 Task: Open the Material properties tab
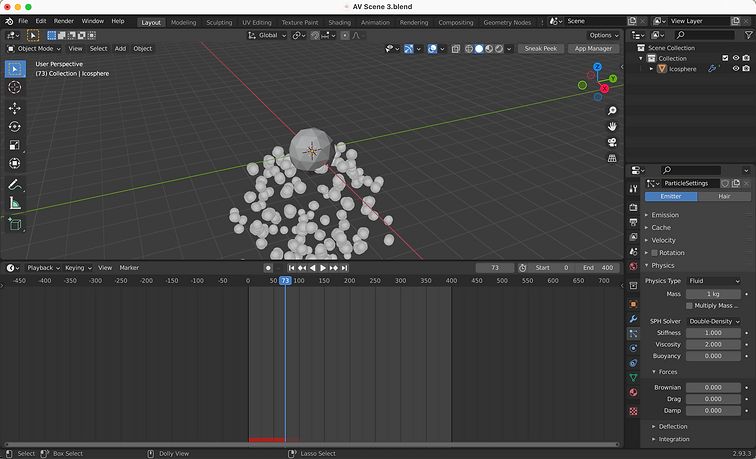634,392
